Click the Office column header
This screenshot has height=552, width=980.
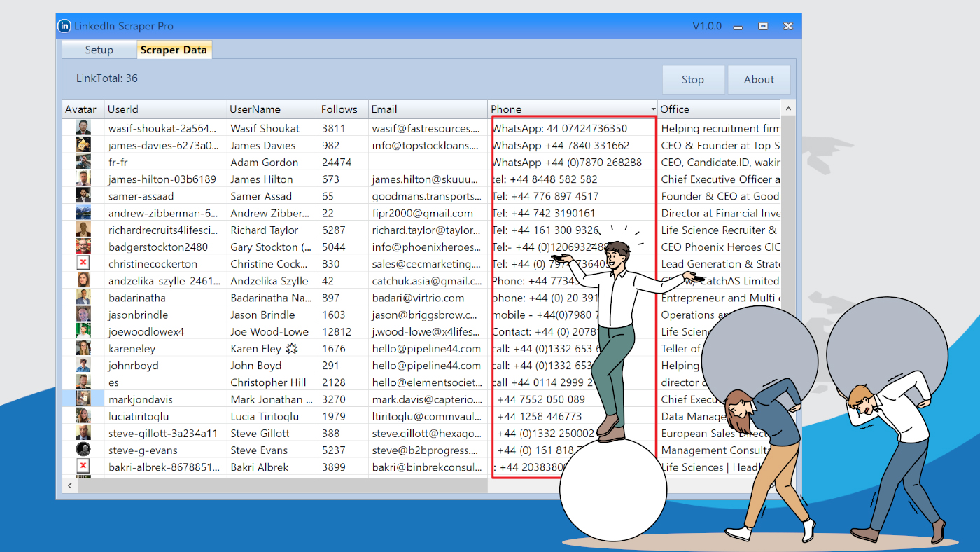[x=719, y=109]
